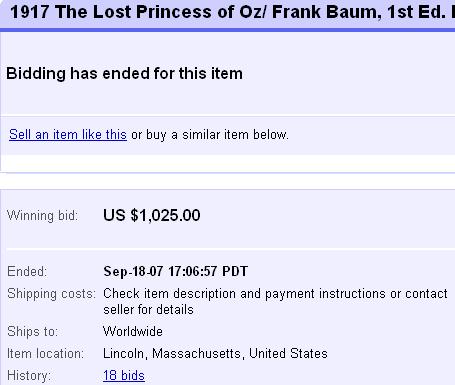Select the 'Lincoln, Massachusetts, United States' location text
The width and height of the screenshot is (455, 385).
pyautogui.click(x=215, y=354)
